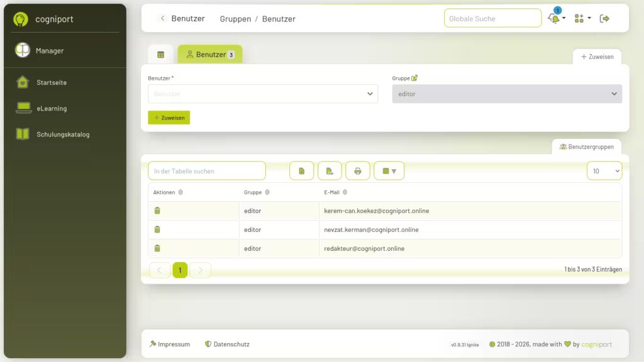Go to pagination page 1
644x362 pixels.
180,270
